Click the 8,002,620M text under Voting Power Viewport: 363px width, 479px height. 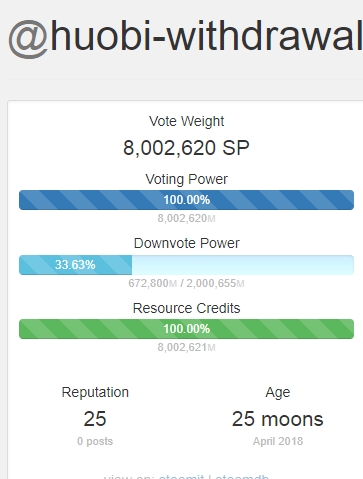click(x=186, y=219)
